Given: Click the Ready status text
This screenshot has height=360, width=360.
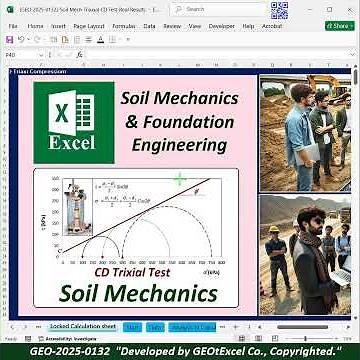Looking at the screenshot, I should coord(11,338).
